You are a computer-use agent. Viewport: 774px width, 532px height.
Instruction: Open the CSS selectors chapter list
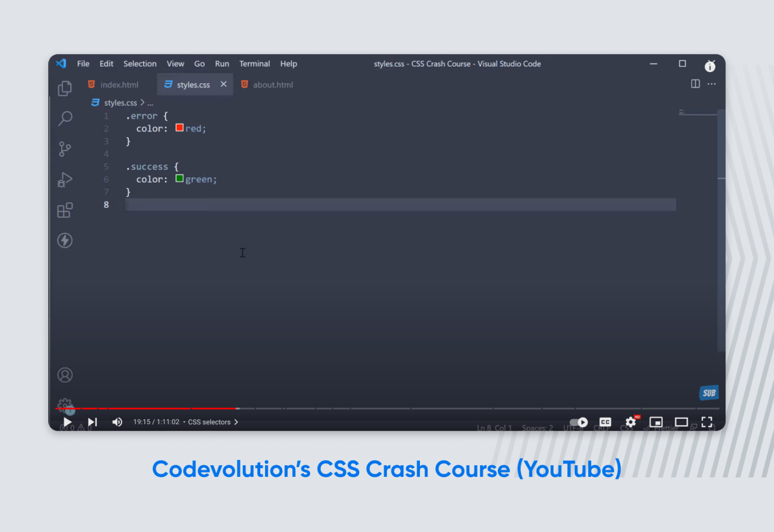[x=212, y=422]
